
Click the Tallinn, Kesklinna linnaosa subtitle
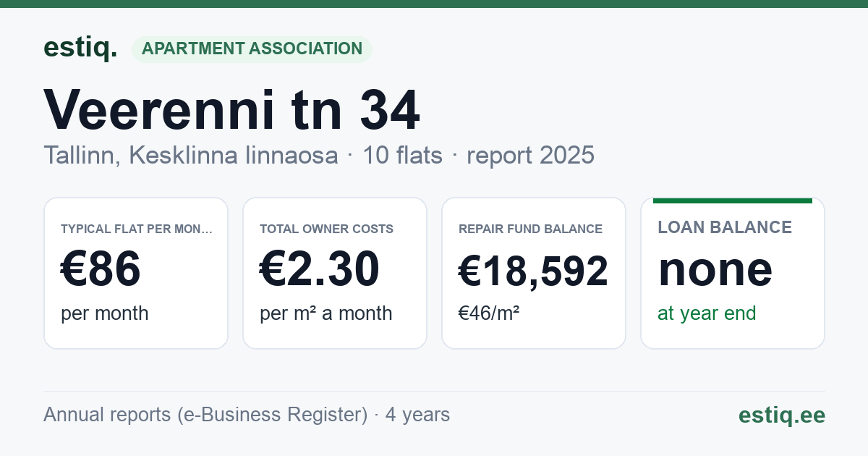coord(191,155)
